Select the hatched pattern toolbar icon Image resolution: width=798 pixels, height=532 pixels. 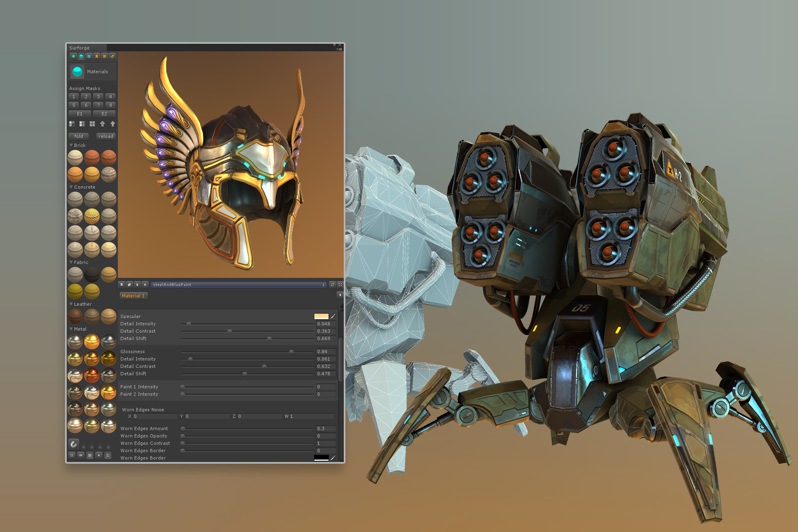point(104,56)
